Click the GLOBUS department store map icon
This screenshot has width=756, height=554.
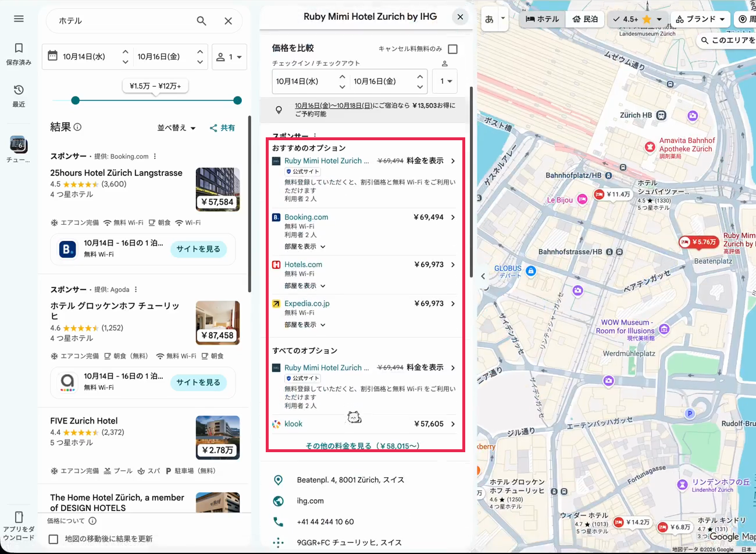pos(530,271)
